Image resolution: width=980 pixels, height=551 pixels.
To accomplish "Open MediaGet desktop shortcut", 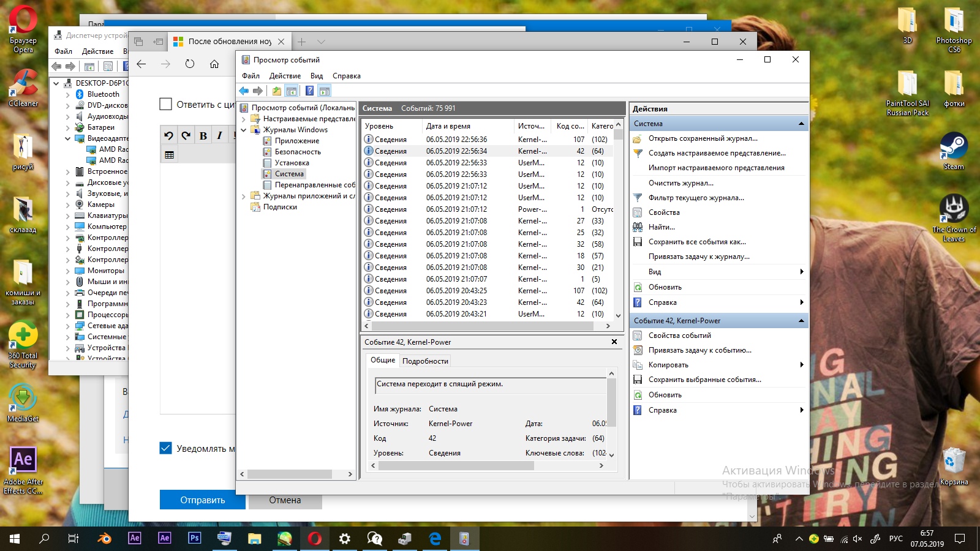I will pos(23,403).
